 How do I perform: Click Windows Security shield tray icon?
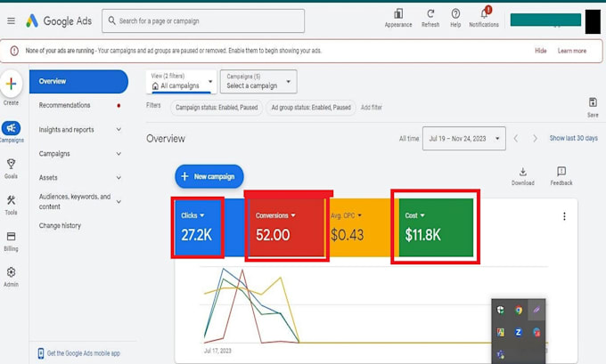click(501, 310)
